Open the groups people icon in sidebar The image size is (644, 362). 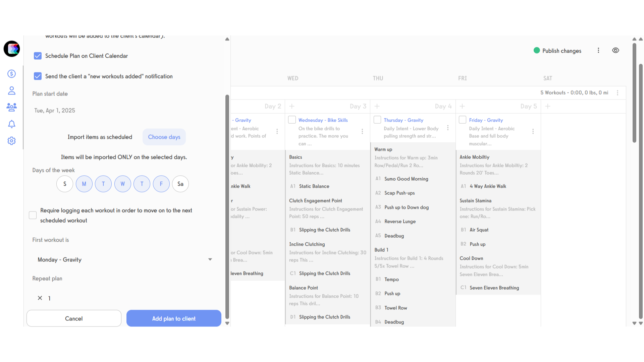(x=12, y=107)
